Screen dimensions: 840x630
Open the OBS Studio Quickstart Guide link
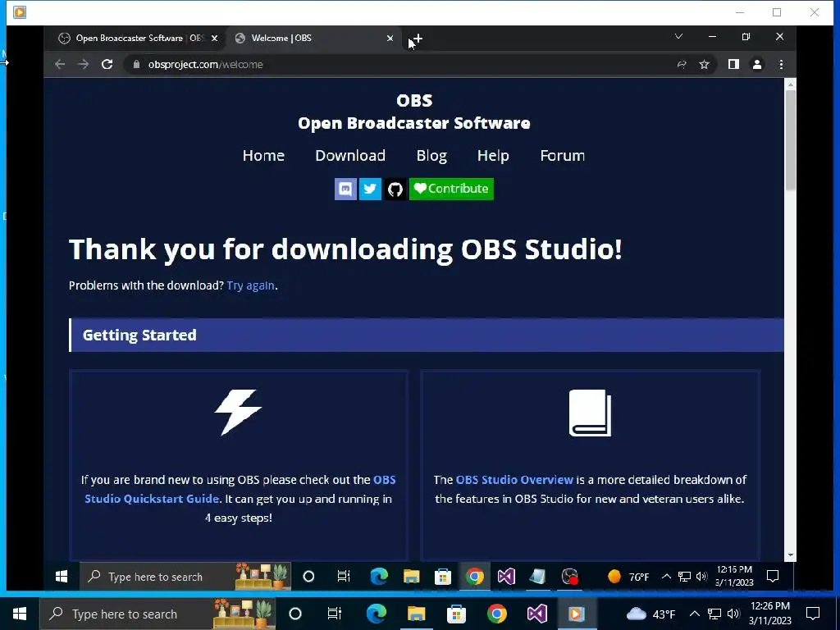click(240, 489)
